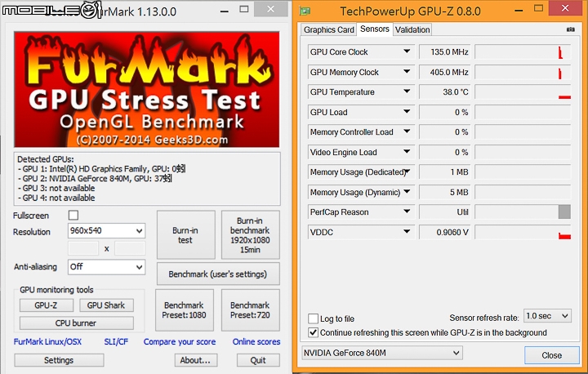Expand the GPU Memory Clock sensor dropdown

coord(407,71)
